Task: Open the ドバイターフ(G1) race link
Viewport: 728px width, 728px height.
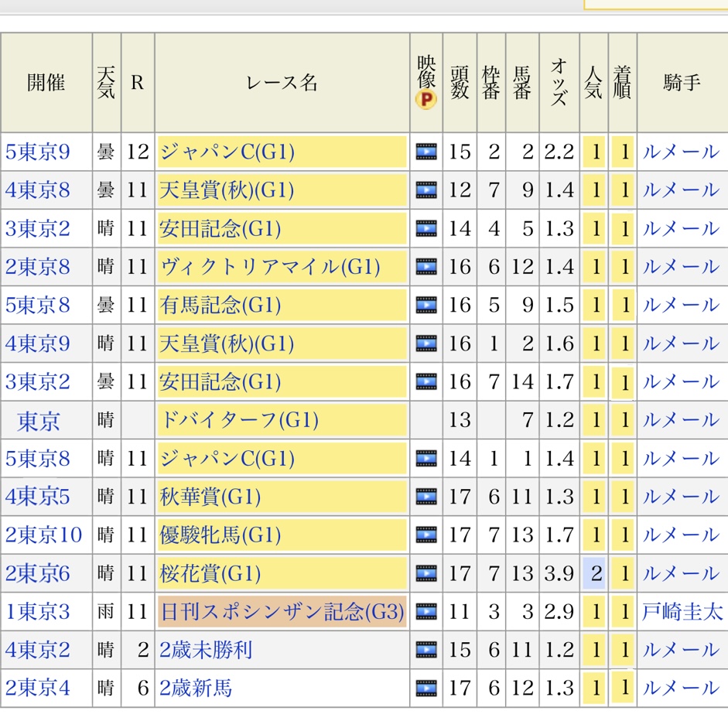Action: 239,421
